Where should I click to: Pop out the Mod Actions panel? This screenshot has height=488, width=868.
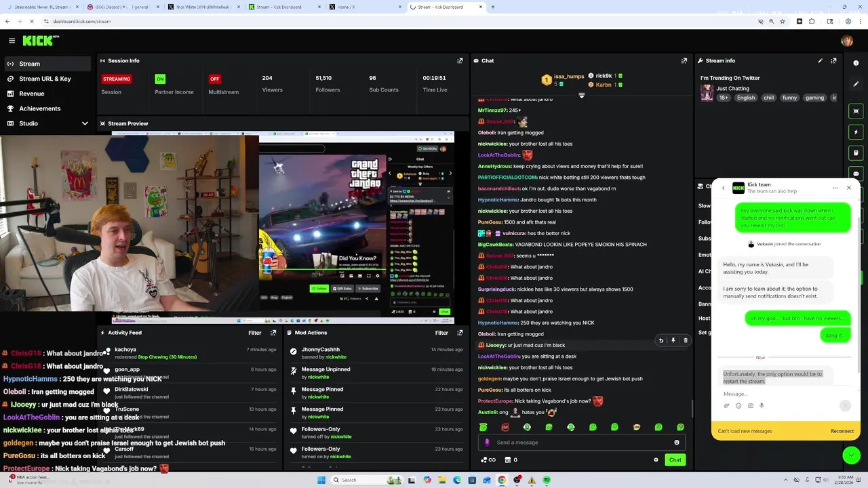pyautogui.click(x=460, y=333)
